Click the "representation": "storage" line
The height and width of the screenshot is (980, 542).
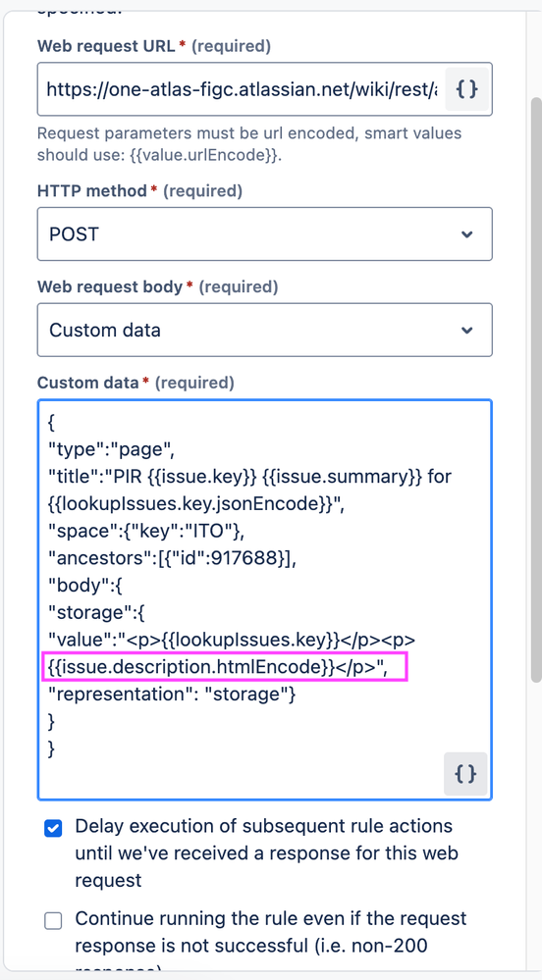coord(172,694)
